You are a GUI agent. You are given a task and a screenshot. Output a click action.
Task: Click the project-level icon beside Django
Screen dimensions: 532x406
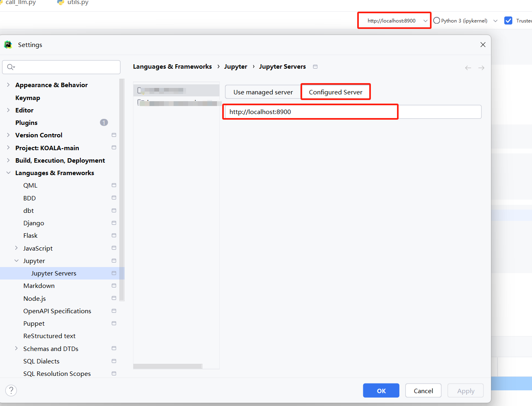[114, 223]
